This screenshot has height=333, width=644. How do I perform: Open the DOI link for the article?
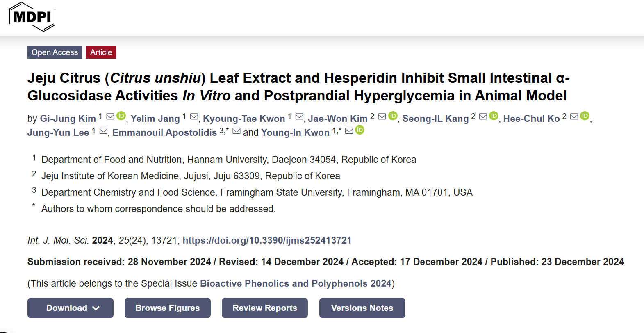click(x=267, y=240)
